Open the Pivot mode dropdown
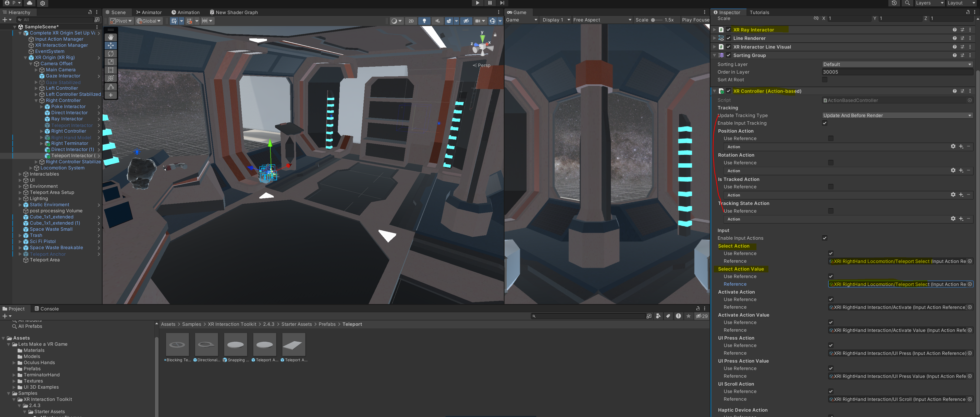The image size is (980, 417). point(121,21)
